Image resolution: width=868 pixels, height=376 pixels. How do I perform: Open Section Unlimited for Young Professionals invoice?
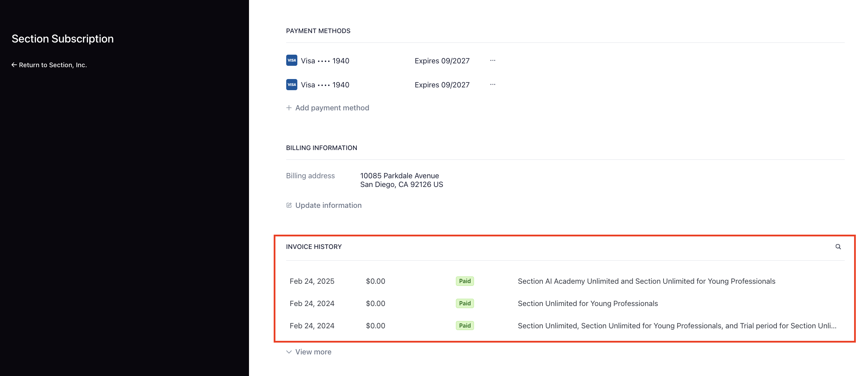point(588,304)
